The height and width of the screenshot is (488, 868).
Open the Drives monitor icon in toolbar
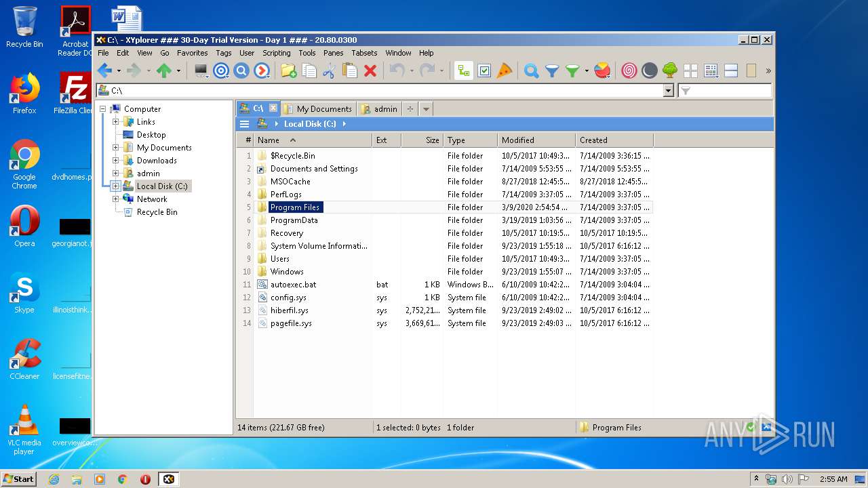click(x=201, y=70)
